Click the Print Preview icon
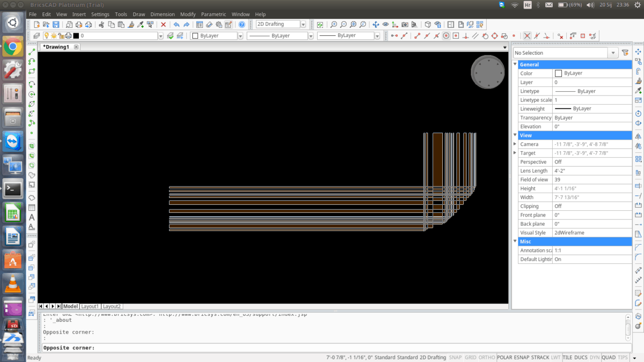The width and height of the screenshot is (644, 362). click(69, 25)
